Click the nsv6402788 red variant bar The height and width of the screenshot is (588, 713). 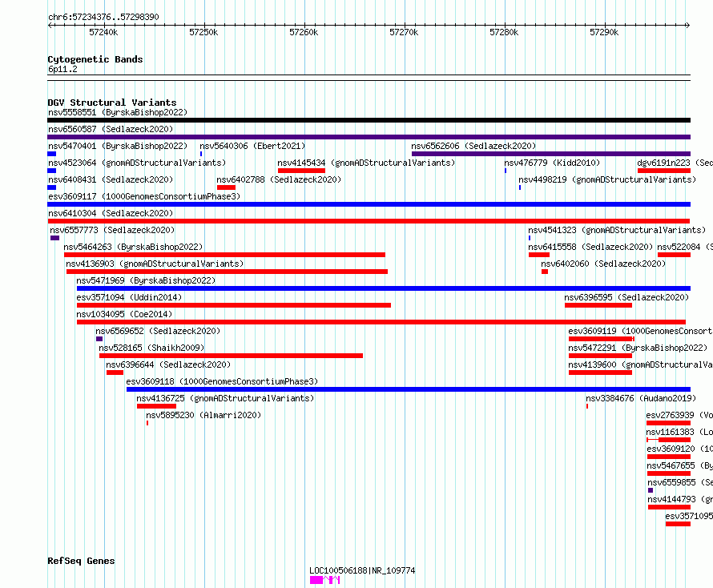tap(226, 187)
